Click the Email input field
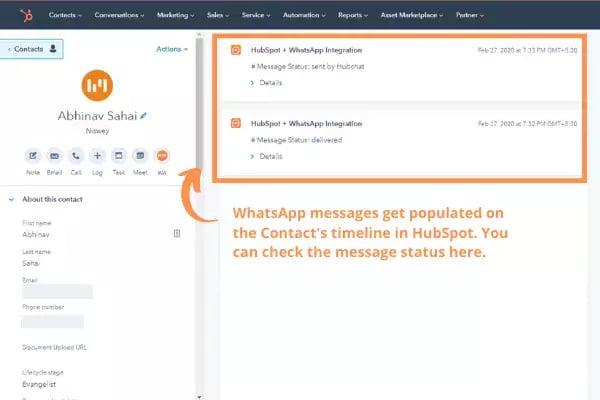 [57, 292]
